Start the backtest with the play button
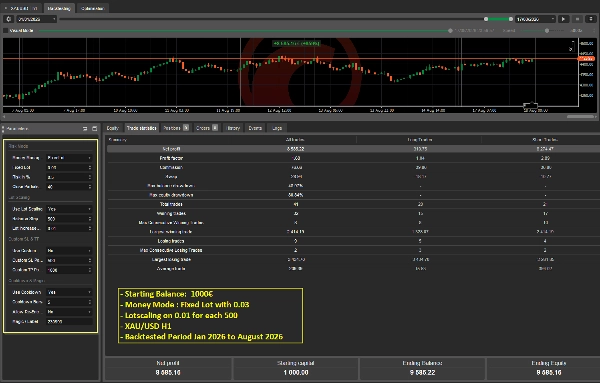This screenshot has width=600, height=383. click(563, 19)
